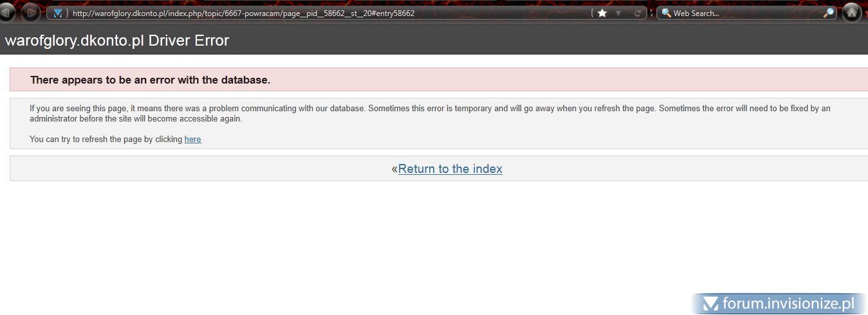The image size is (868, 315).
Task: Select the "error with the database" heading
Action: (x=150, y=80)
